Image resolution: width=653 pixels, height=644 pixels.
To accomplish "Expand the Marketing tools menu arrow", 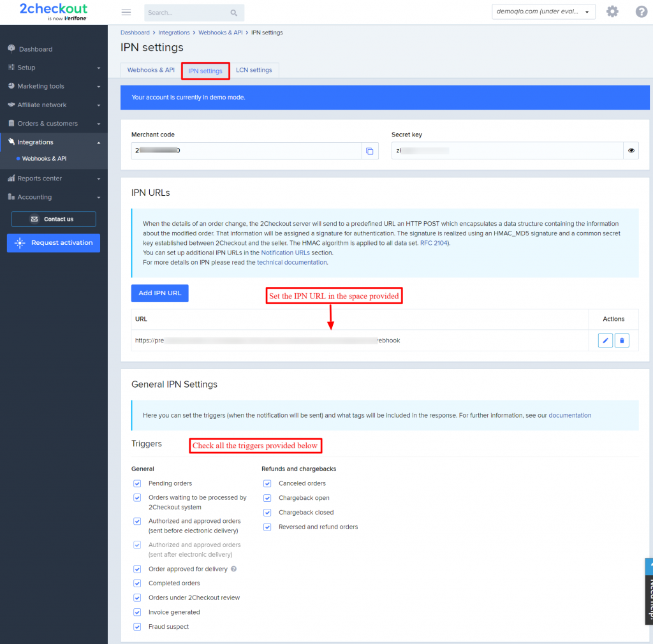I will (99, 87).
